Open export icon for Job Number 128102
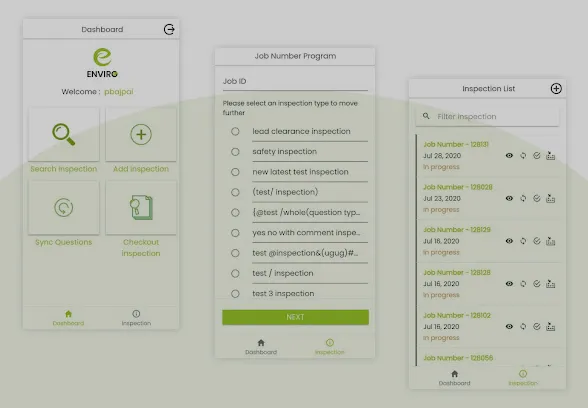 (x=550, y=327)
